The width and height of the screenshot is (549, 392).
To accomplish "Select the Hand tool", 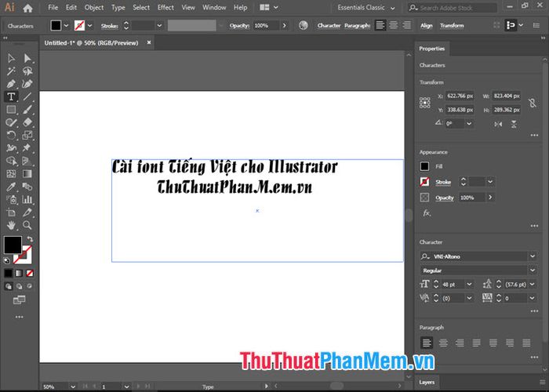I will [11, 225].
